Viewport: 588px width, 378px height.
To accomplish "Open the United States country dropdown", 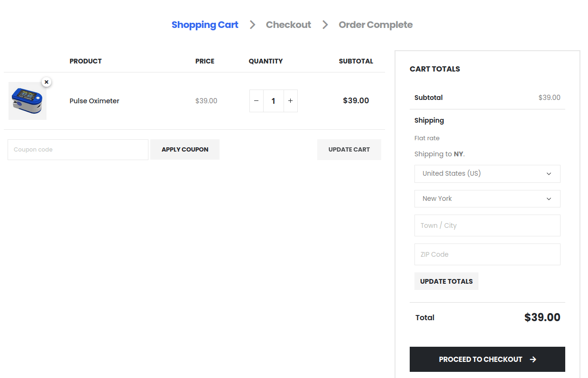I will 487,173.
